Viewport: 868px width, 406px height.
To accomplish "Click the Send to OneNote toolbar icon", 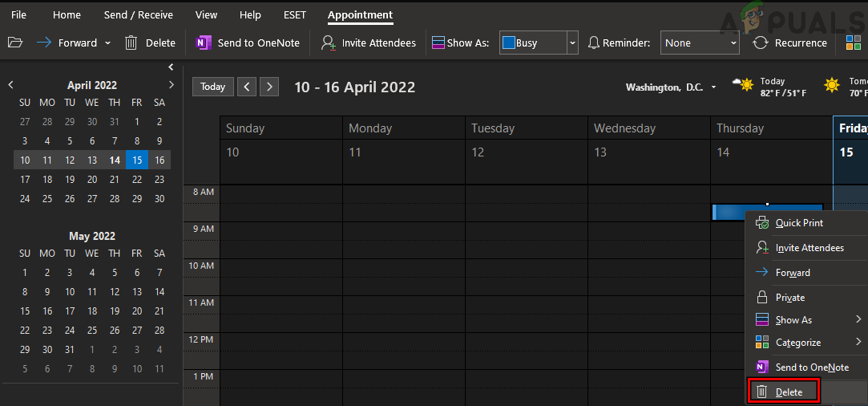I will point(204,43).
